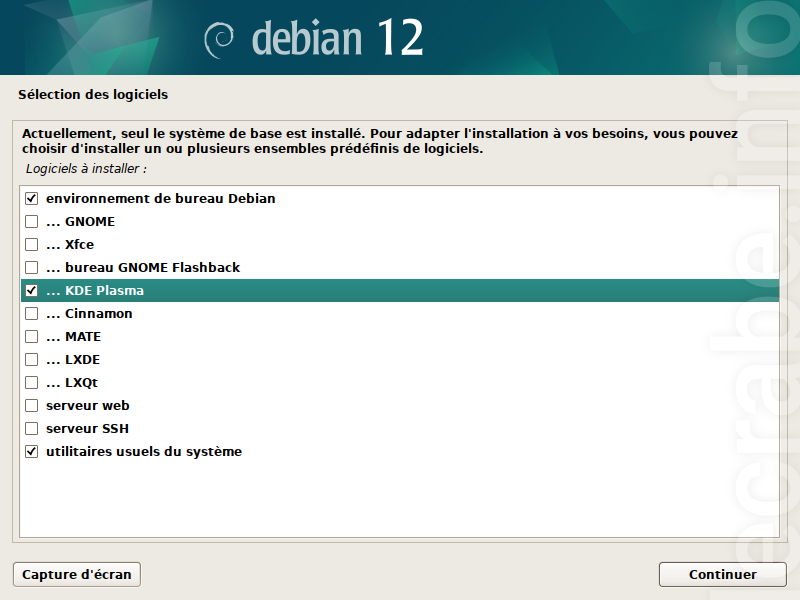Click the Continuer button

tap(722, 574)
